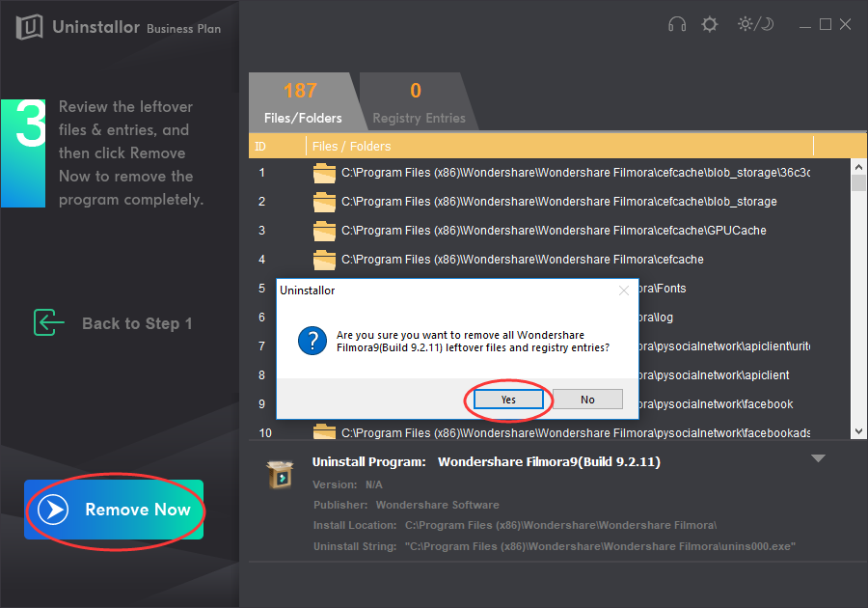Click folder icon for facebookads row
The width and height of the screenshot is (868, 608).
point(324,432)
